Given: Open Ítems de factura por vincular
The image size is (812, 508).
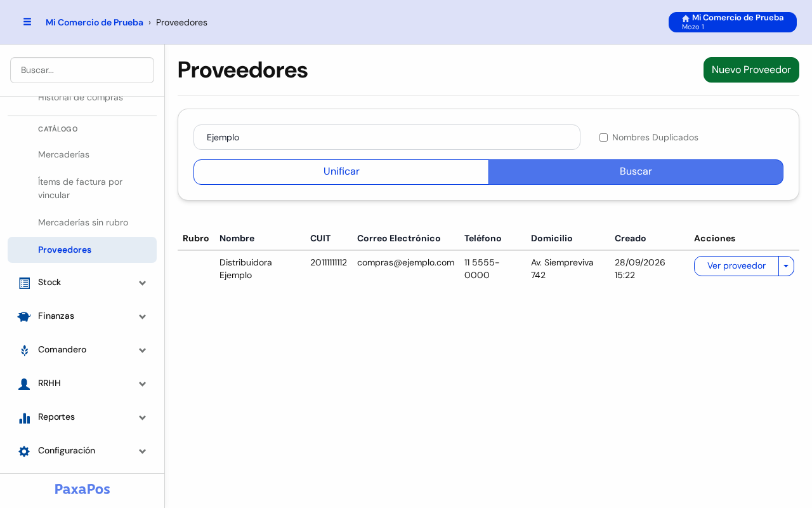Looking at the screenshot, I should tap(82, 189).
